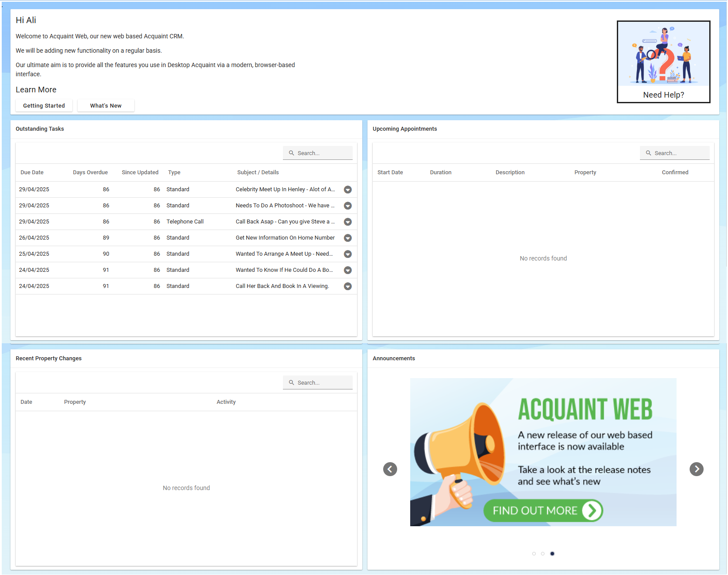Expand options for Get New Information On Home Number
Image resolution: width=728 pixels, height=575 pixels.
(x=348, y=238)
